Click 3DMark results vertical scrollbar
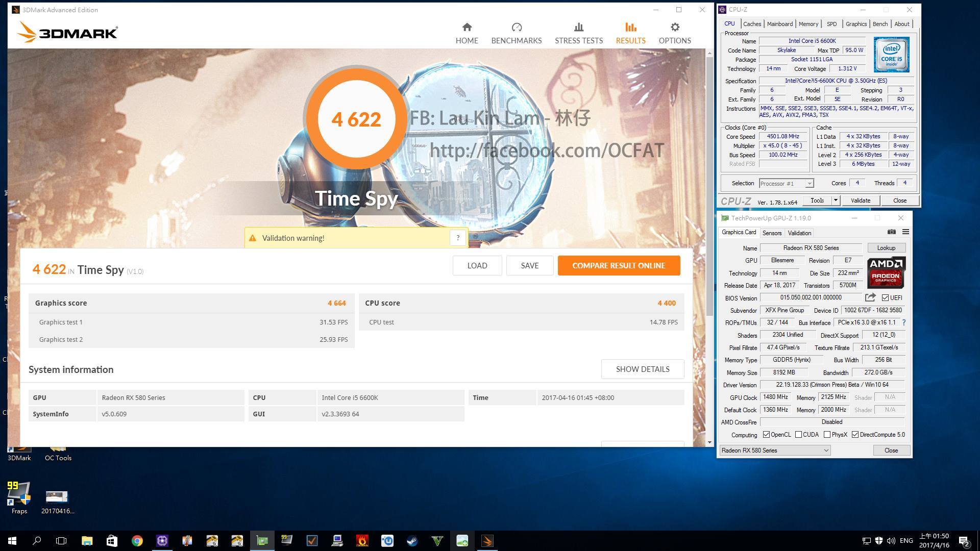This screenshot has width=980, height=551. [x=709, y=186]
